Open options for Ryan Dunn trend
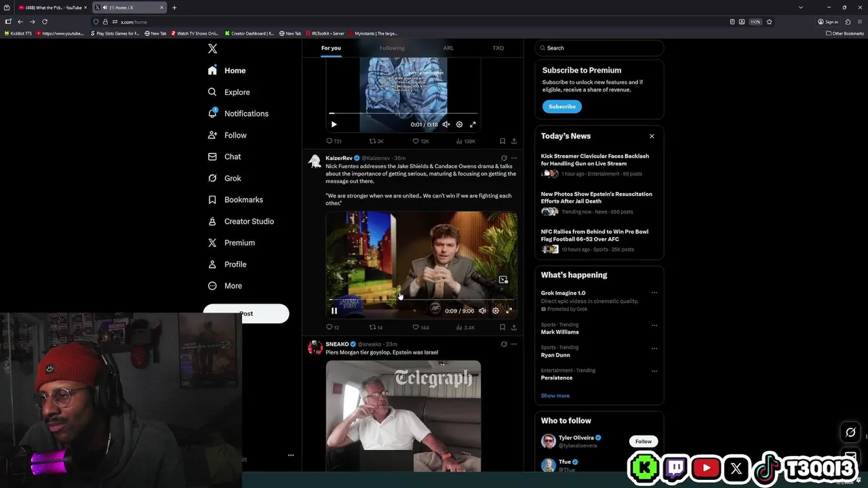This screenshot has height=488, width=868. click(654, 348)
